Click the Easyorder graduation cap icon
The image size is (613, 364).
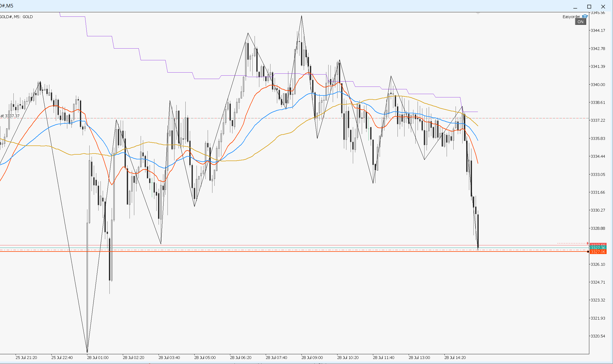coord(585,17)
